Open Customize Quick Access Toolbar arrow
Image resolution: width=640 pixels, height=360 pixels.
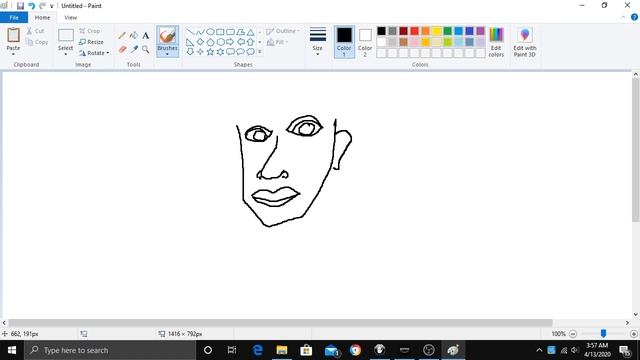[51, 6]
